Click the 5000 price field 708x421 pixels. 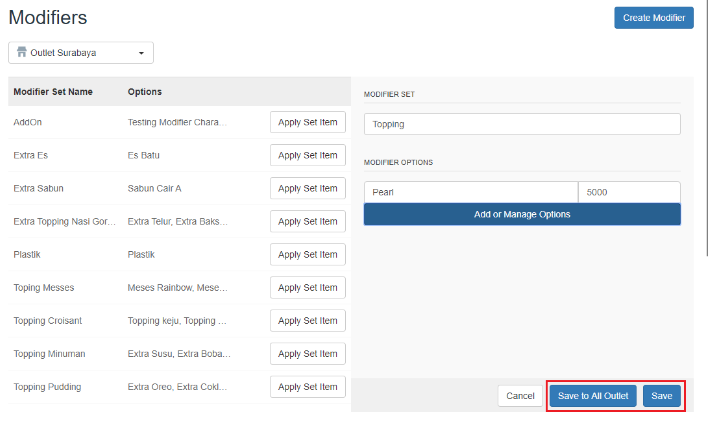point(629,192)
